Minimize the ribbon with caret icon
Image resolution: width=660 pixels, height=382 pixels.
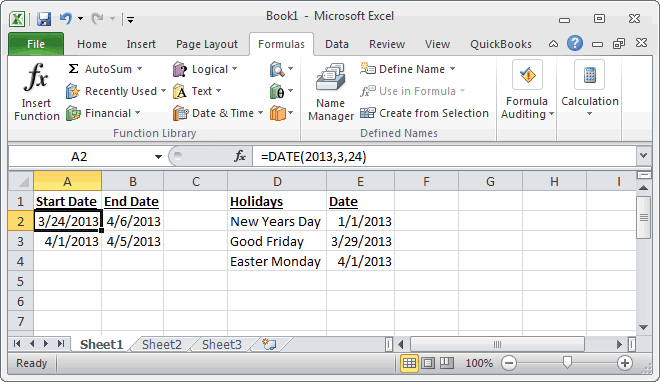click(x=554, y=43)
